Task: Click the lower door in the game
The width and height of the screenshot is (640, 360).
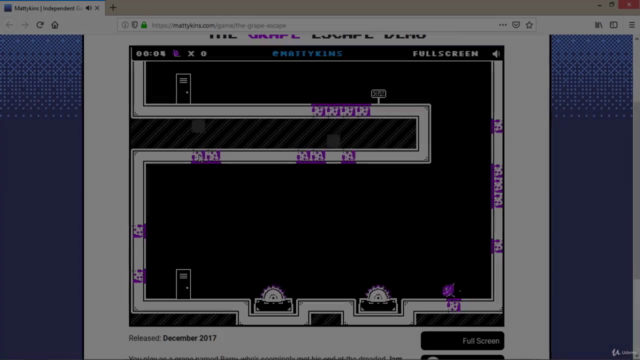Action: [183, 284]
